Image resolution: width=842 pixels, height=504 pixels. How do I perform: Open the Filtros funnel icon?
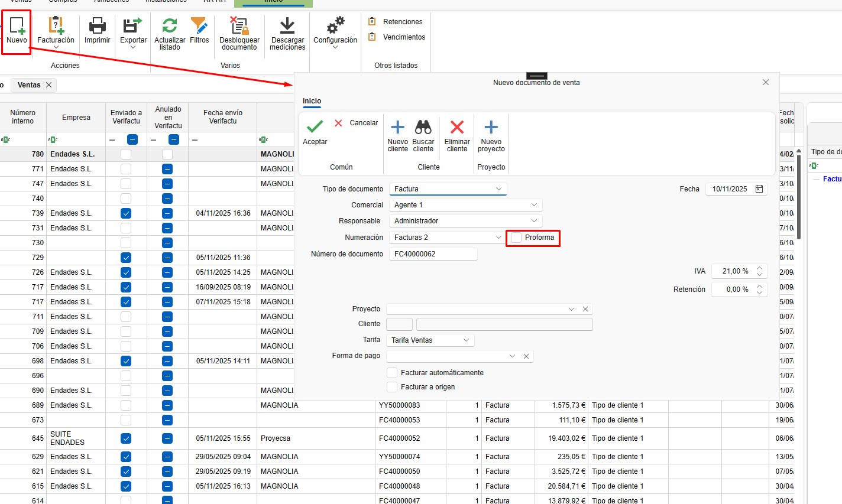tap(199, 26)
